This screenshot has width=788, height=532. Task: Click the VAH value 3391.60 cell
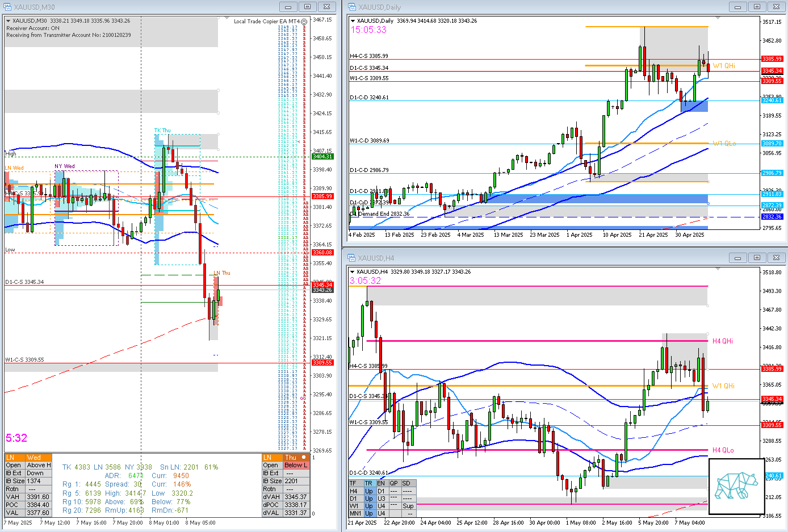click(38, 497)
